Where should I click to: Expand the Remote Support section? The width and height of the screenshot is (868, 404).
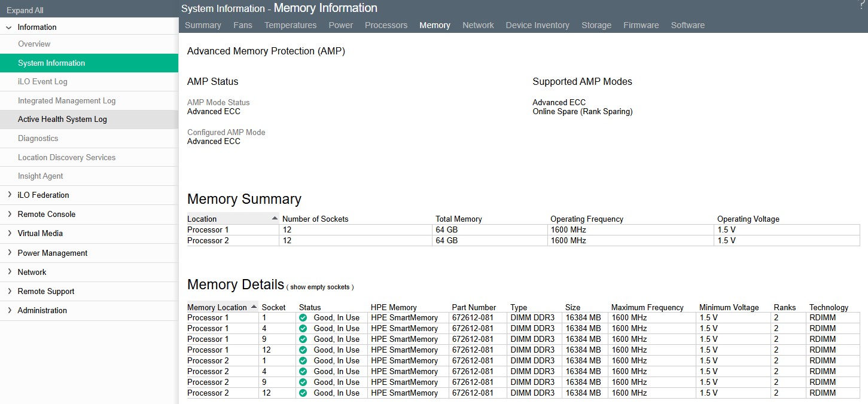(9, 291)
